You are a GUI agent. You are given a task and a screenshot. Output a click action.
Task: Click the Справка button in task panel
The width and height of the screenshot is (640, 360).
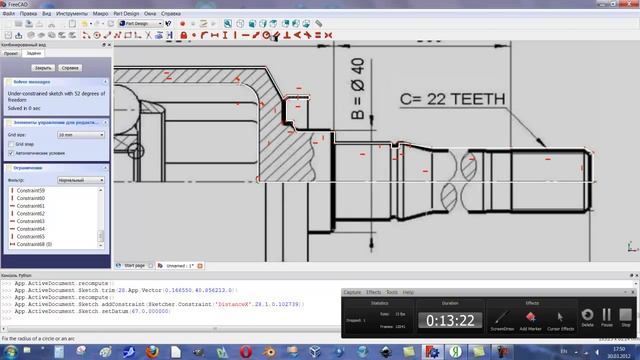pos(70,68)
